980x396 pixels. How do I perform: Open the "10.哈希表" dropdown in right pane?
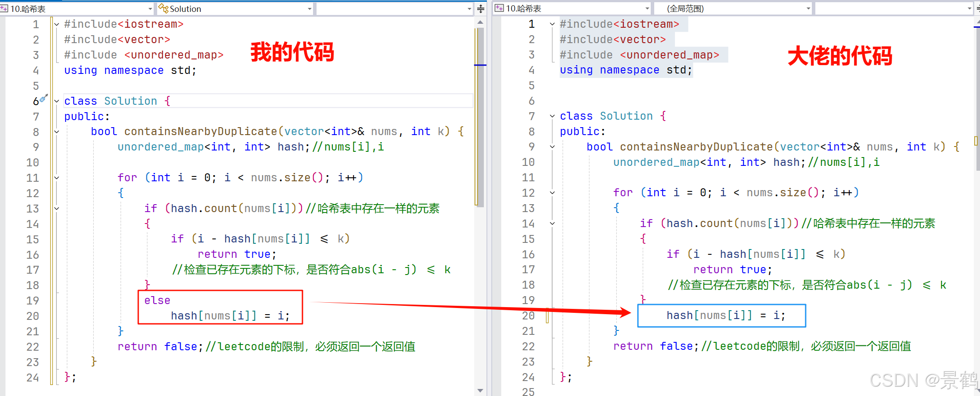(x=646, y=8)
